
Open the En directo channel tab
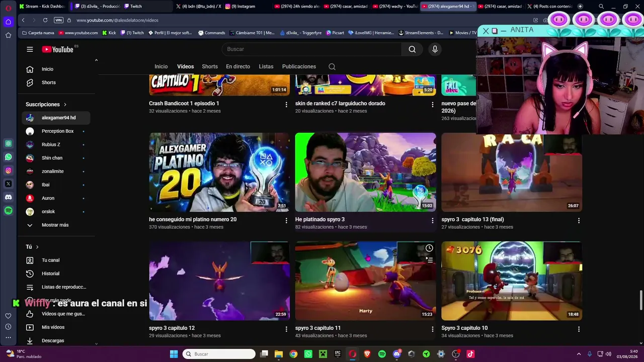[x=238, y=66]
